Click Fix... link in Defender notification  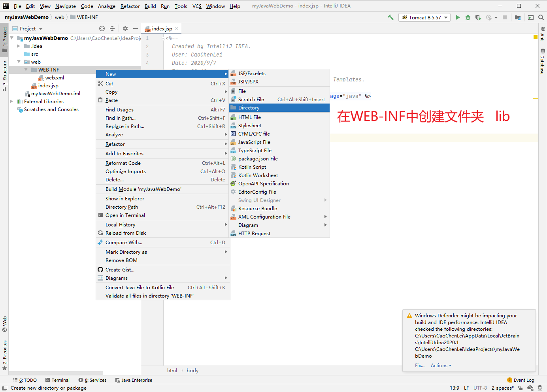[420, 366]
